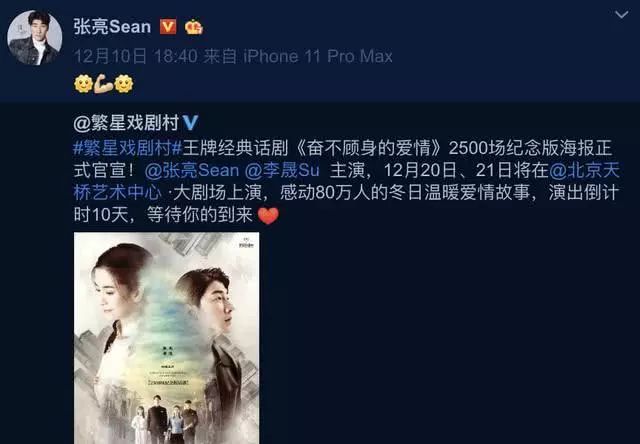Click the orange V verification badge

click(x=168, y=27)
